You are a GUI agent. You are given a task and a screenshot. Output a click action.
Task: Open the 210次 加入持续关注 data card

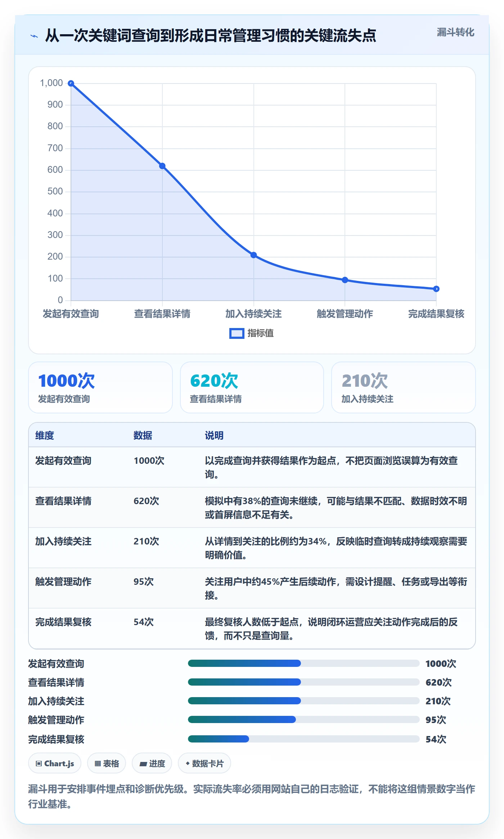(404, 387)
